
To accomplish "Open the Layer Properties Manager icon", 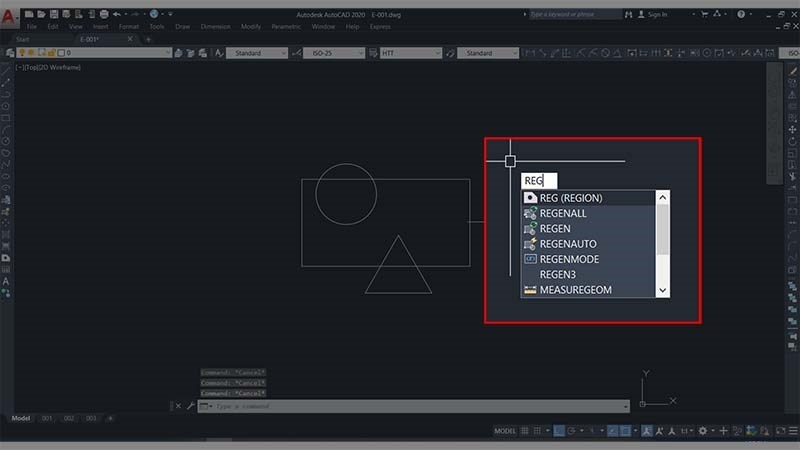I will (x=10, y=53).
